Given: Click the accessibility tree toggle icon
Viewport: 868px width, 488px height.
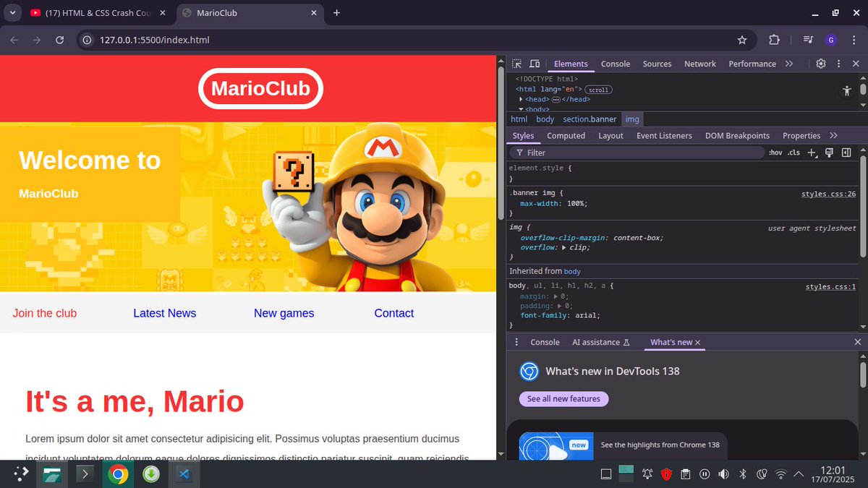Looking at the screenshot, I should click(847, 91).
